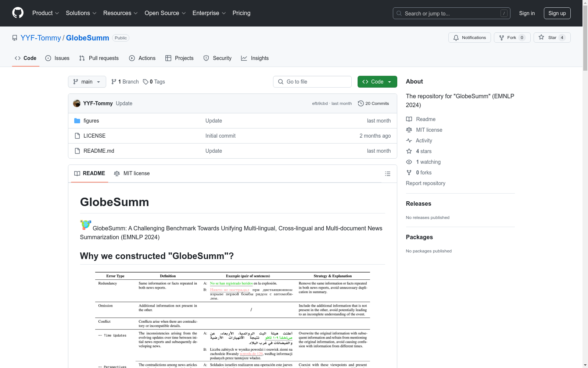588x368 pixels.
Task: Click the YYF-Tommy author name in commit row
Action: pyautogui.click(x=98, y=103)
